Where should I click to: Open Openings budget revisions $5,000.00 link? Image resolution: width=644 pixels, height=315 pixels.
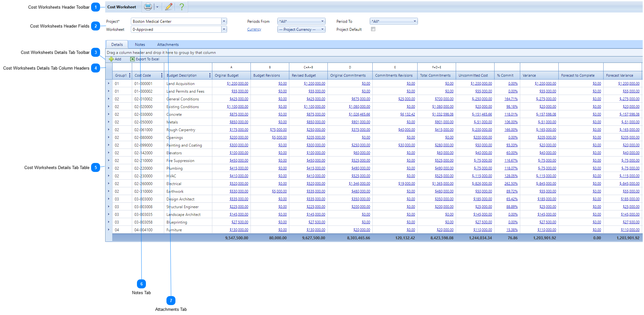(279, 137)
